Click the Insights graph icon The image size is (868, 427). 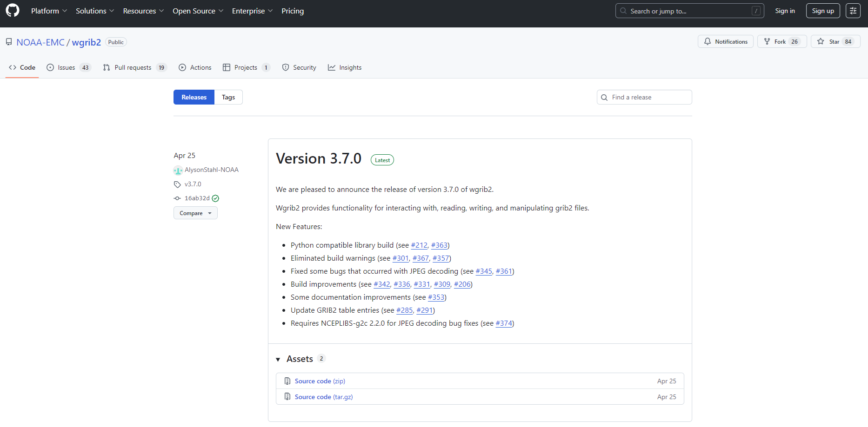point(332,67)
